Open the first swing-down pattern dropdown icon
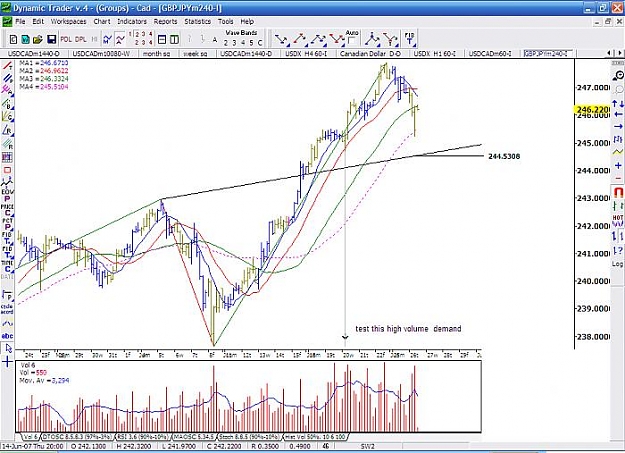 [x=282, y=40]
